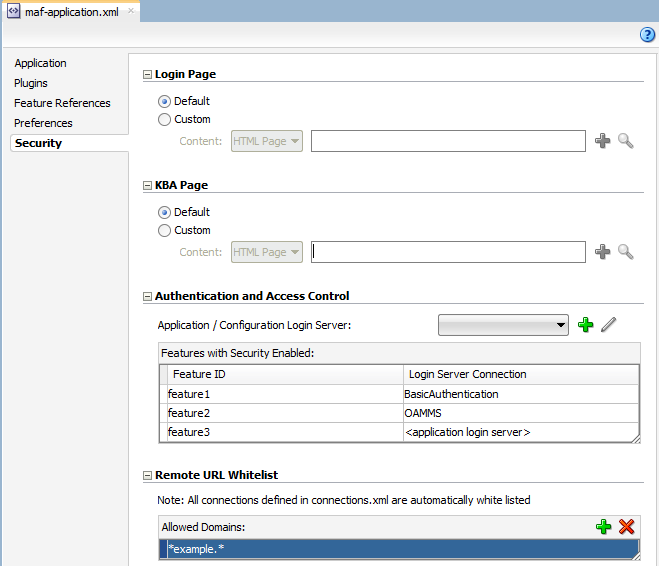
Task: Click the add icon for KBA Page content
Action: click(x=602, y=252)
